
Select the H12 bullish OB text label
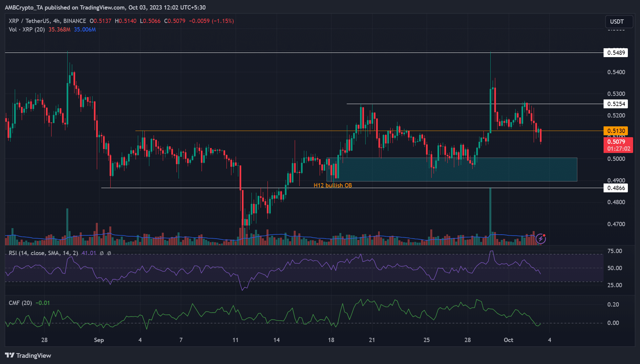[333, 185]
